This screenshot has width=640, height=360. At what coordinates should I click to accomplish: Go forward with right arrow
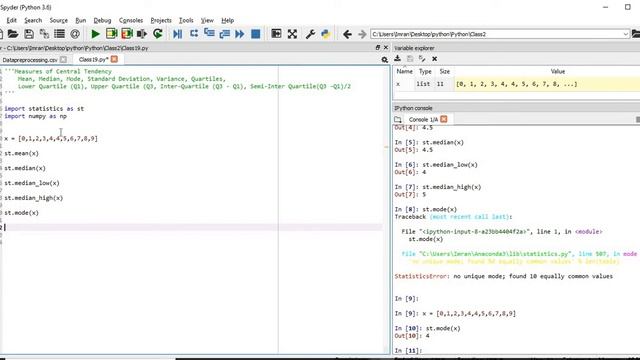(x=362, y=34)
